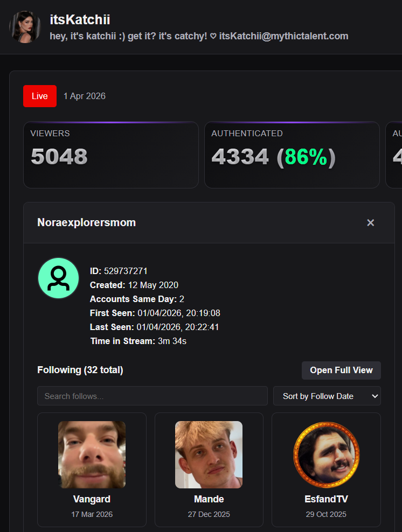Click the Mande profile picture
402x532 pixels.
pyautogui.click(x=209, y=454)
